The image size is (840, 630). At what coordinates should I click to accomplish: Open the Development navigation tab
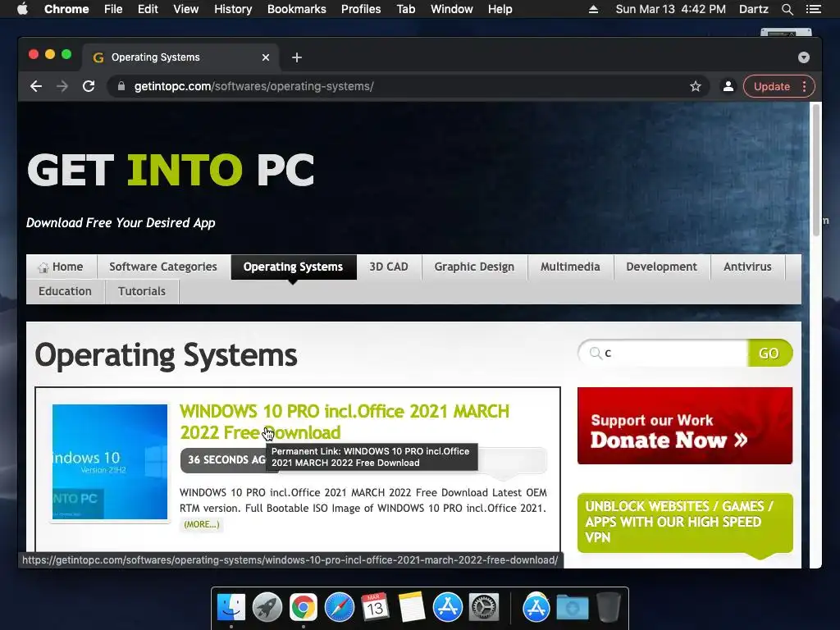tap(662, 267)
